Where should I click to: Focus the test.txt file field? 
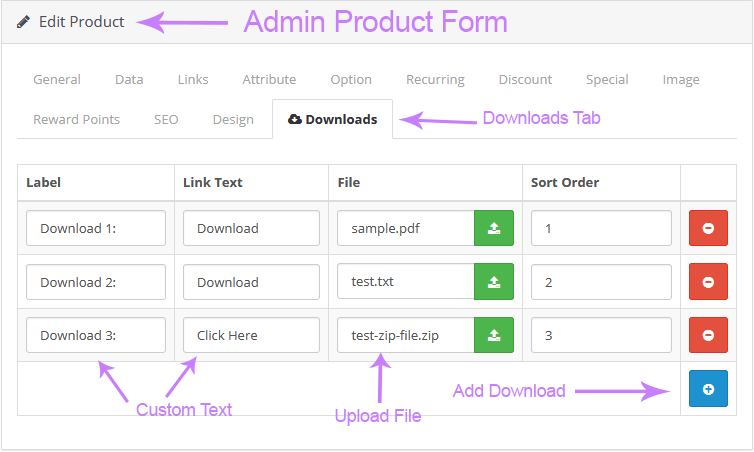[406, 282]
